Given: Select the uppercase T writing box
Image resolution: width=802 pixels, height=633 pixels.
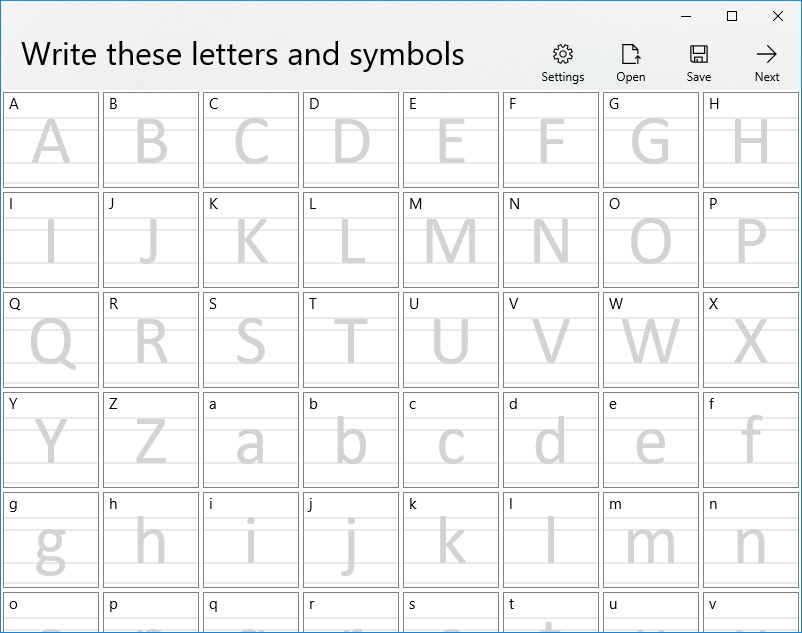Looking at the screenshot, I should [x=351, y=340].
